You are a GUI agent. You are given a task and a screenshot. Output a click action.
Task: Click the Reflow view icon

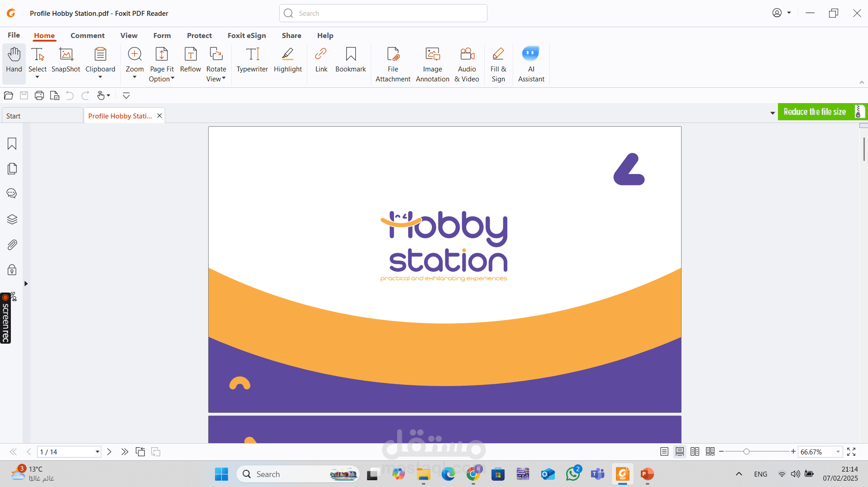pos(191,60)
